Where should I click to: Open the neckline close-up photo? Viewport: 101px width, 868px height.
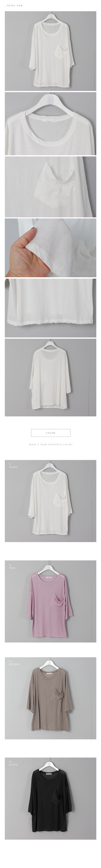[50, 124]
